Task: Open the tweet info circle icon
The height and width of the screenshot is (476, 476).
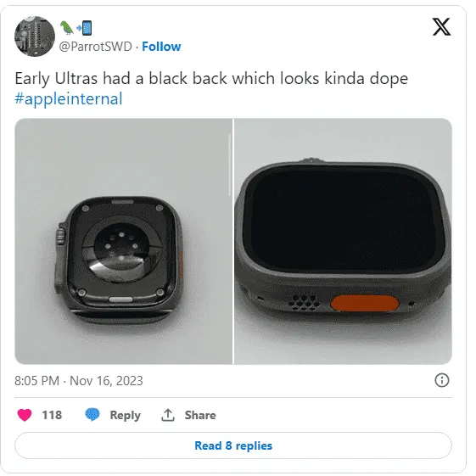Action: (x=442, y=380)
